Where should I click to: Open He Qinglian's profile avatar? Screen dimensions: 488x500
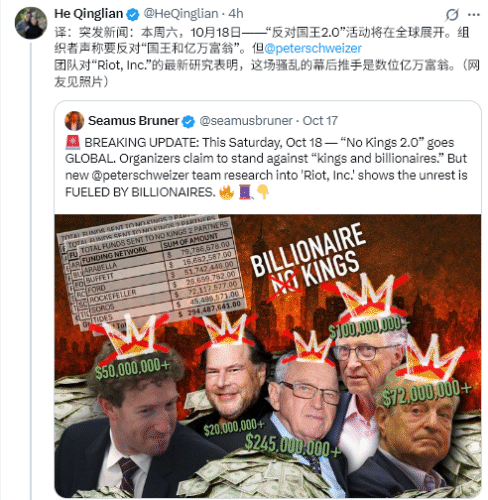tap(31, 23)
